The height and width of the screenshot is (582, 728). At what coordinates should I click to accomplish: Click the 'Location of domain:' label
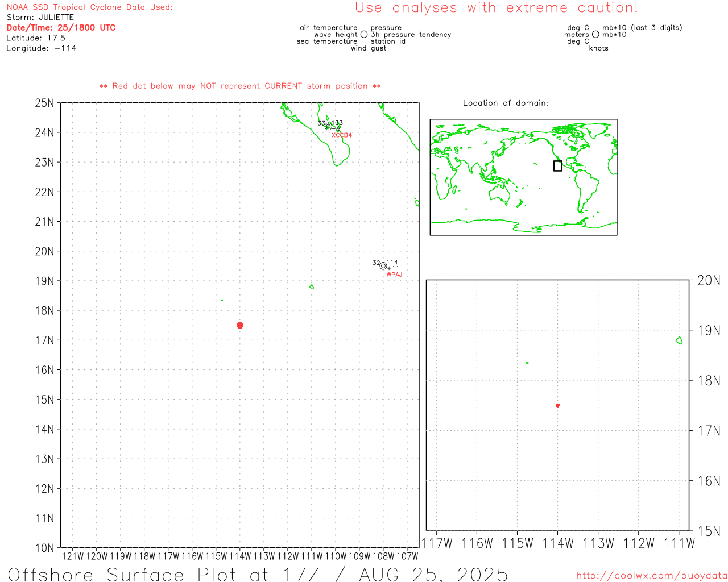(506, 103)
